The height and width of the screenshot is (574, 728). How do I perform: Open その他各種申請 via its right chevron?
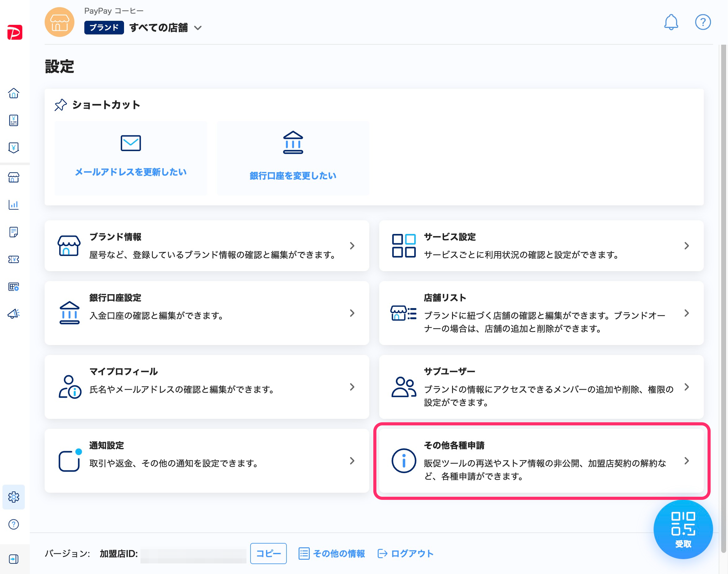tap(687, 461)
